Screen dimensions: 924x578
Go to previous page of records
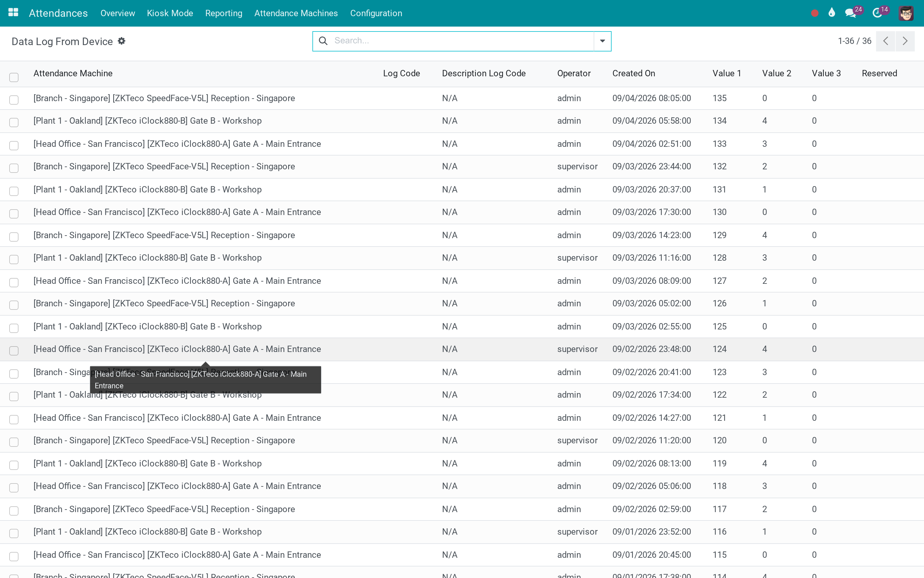click(x=885, y=41)
